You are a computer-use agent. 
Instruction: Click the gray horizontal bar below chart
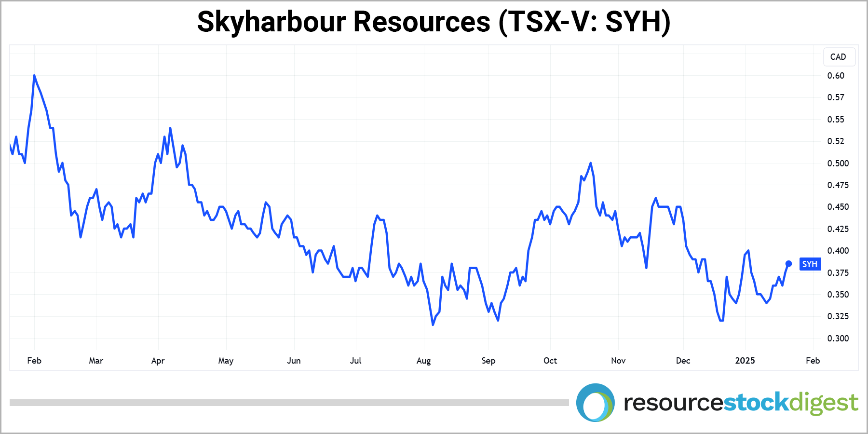click(289, 403)
